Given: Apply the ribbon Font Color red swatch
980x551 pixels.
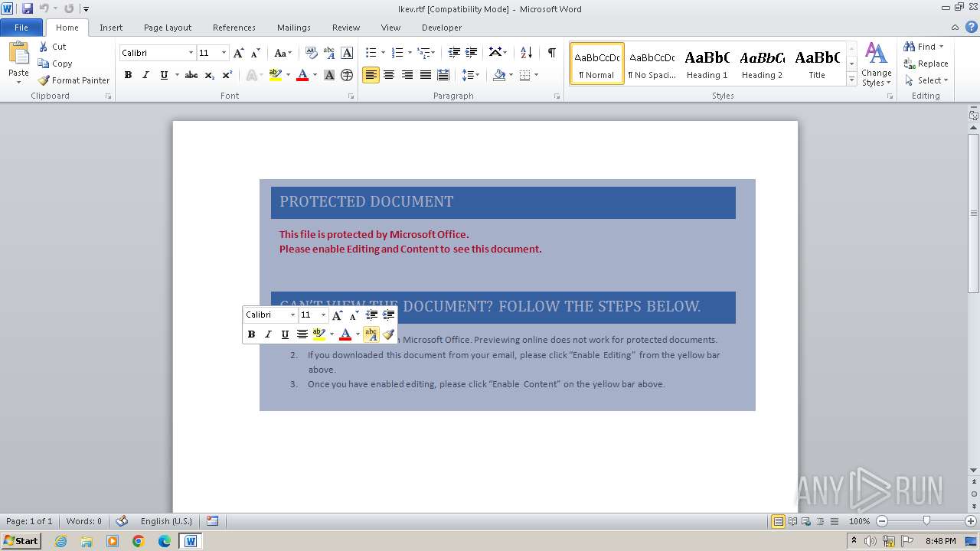Looking at the screenshot, I should click(302, 75).
